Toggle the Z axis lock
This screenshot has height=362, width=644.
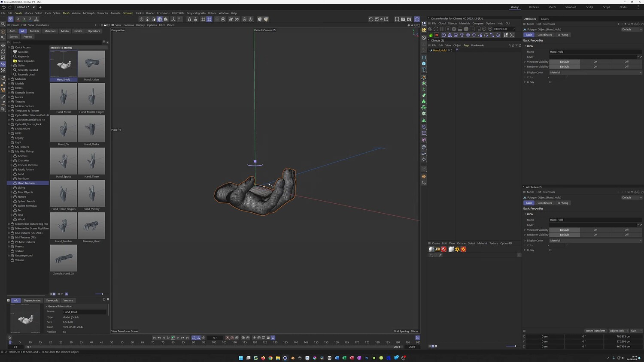tap(30, 19)
